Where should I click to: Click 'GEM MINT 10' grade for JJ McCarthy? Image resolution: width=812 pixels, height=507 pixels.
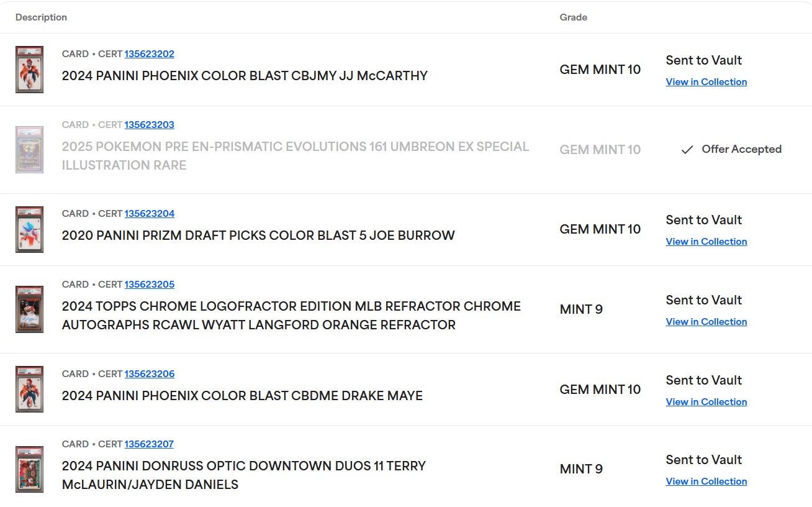[x=600, y=70]
